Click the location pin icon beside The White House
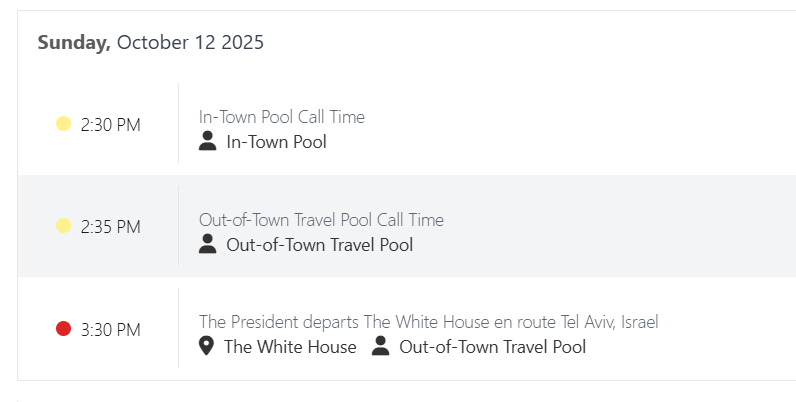 point(207,347)
